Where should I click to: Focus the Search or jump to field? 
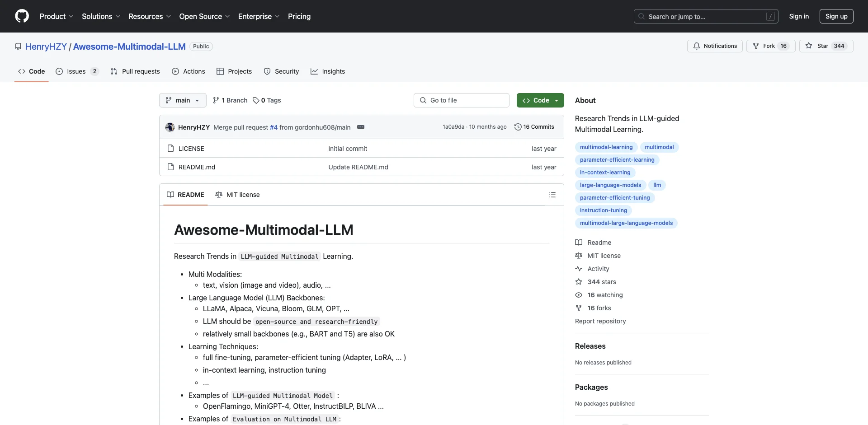706,16
